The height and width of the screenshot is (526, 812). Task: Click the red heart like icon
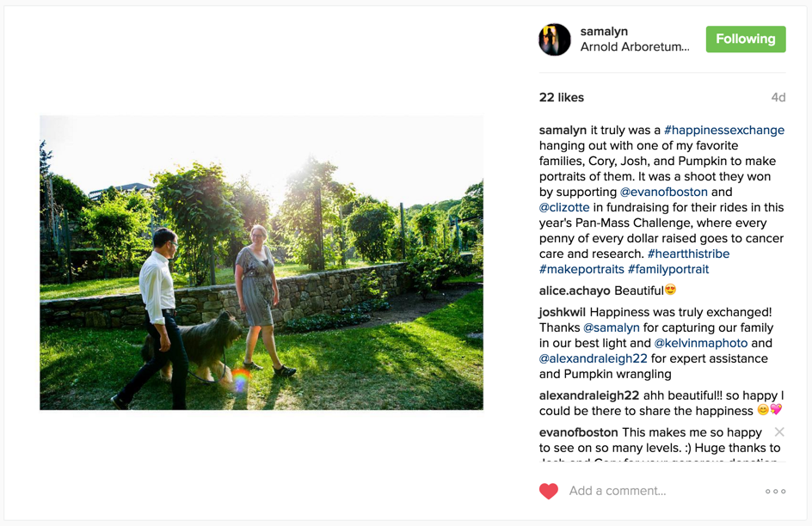click(549, 491)
